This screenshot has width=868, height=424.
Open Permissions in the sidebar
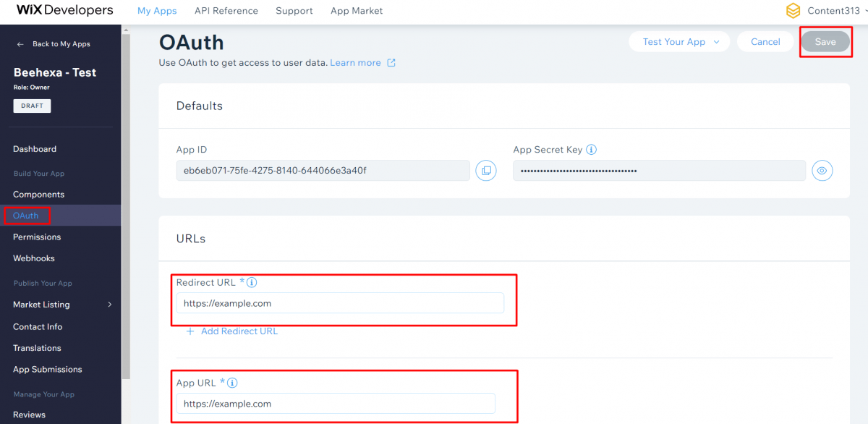(37, 237)
